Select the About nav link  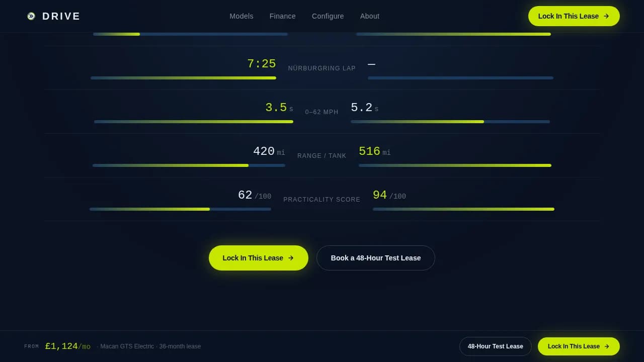pyautogui.click(x=370, y=16)
